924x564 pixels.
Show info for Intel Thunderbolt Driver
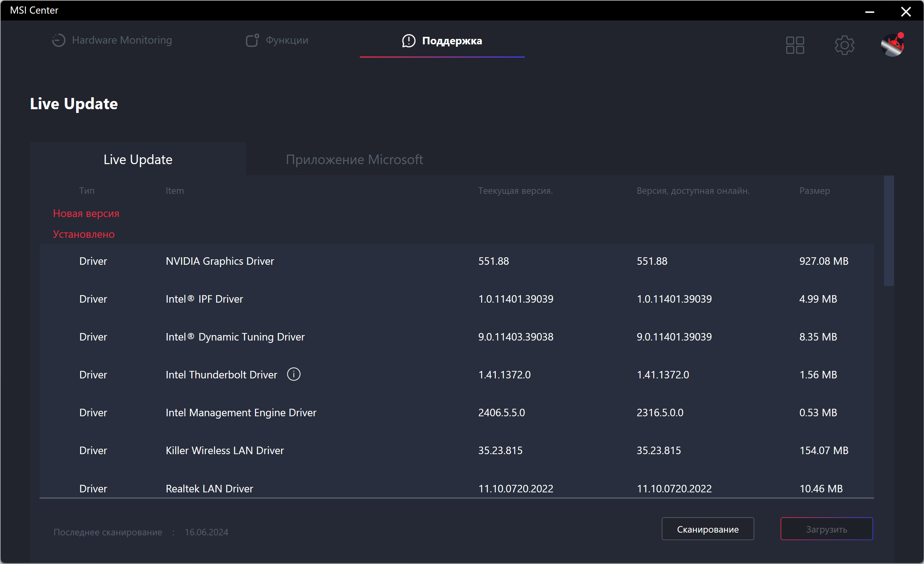(x=294, y=374)
